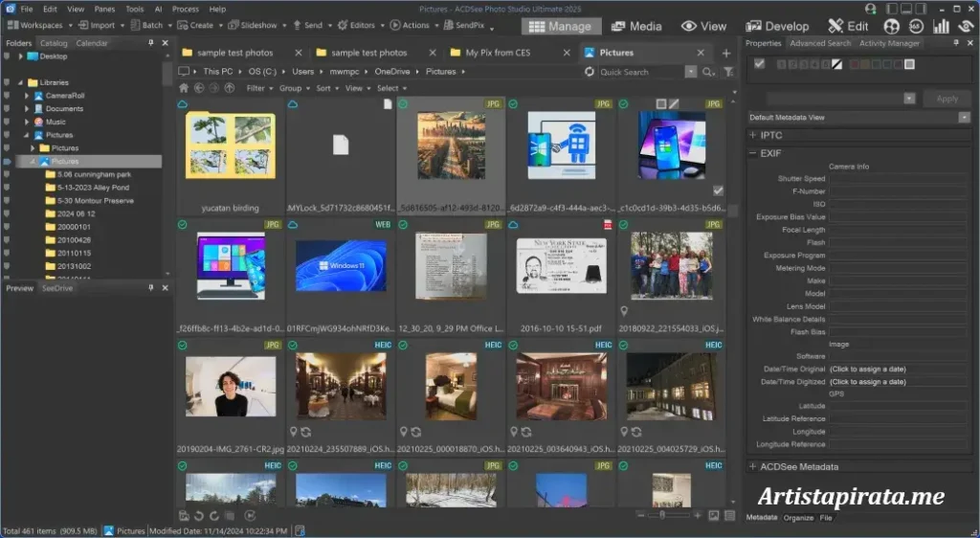Open Develop mode

coord(777,26)
